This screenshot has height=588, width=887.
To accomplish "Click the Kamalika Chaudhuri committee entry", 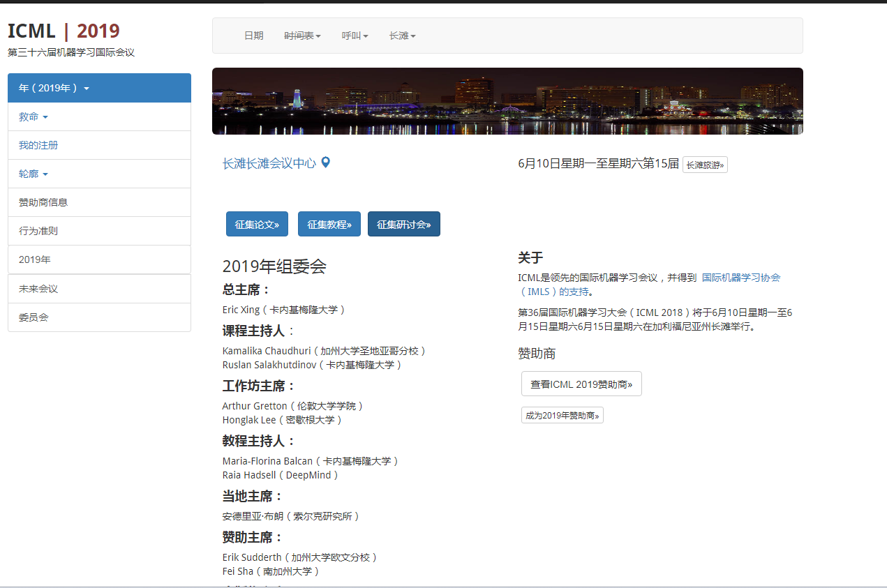I will [325, 351].
